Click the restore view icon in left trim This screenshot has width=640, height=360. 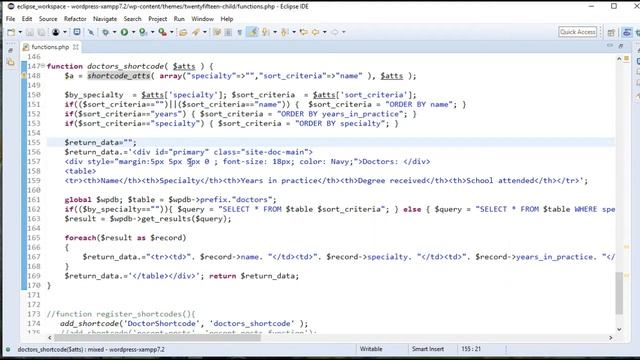[11, 51]
